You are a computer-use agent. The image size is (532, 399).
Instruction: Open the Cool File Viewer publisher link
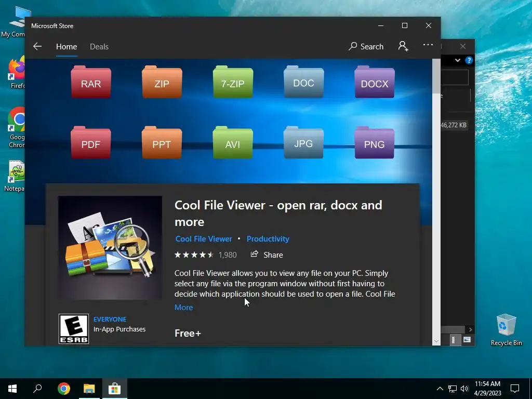point(204,239)
